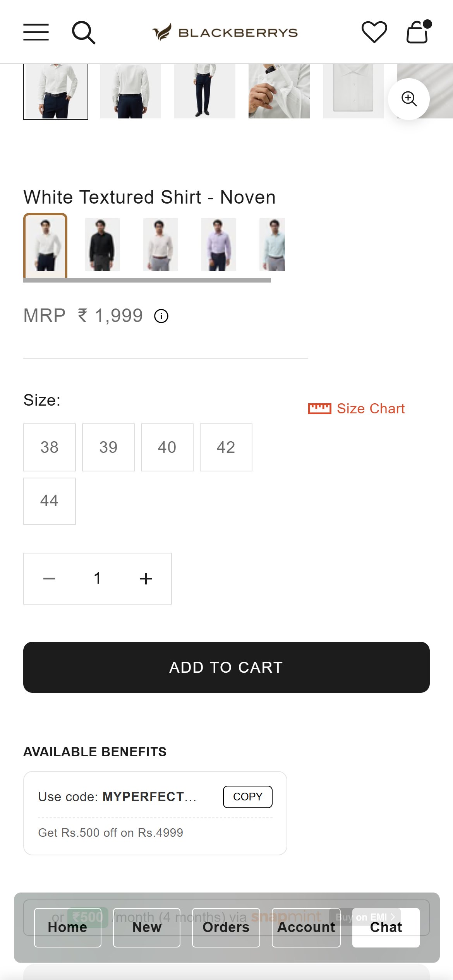The image size is (453, 980).
Task: Open the wishlist heart icon
Action: (374, 32)
